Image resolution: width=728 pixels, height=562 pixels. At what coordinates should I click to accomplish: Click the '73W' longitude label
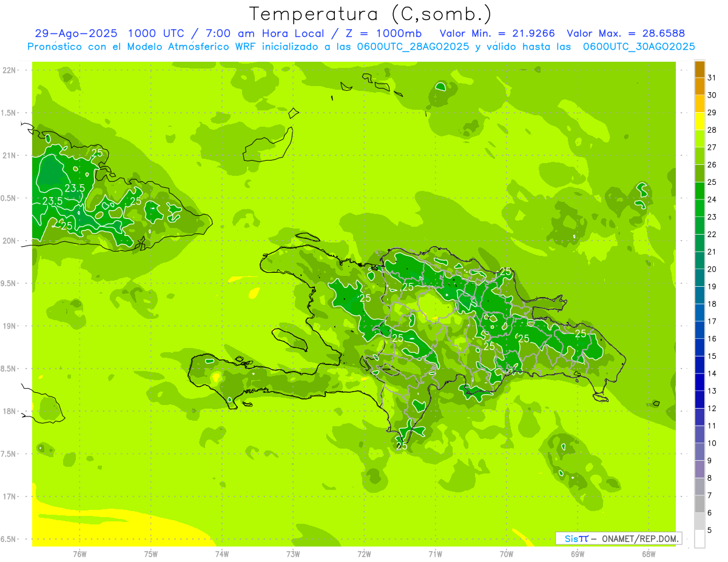coord(293,554)
